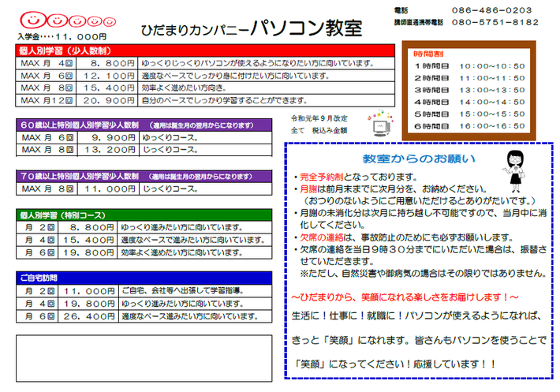The image size is (560, 392).
Task: Click the 令和元年9月改定 text
Action: 319,118
